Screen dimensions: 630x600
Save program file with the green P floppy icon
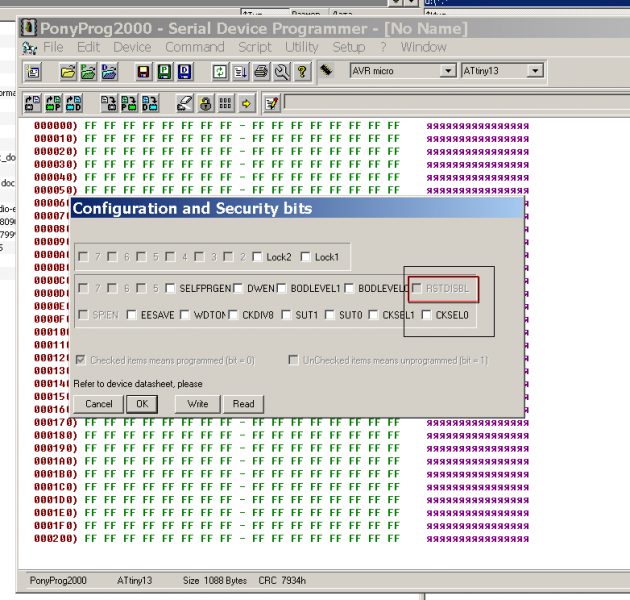(164, 72)
